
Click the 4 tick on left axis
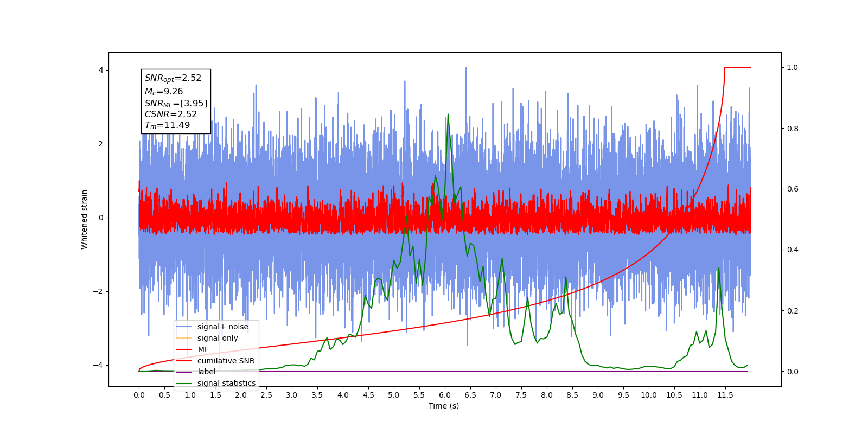[x=101, y=70]
